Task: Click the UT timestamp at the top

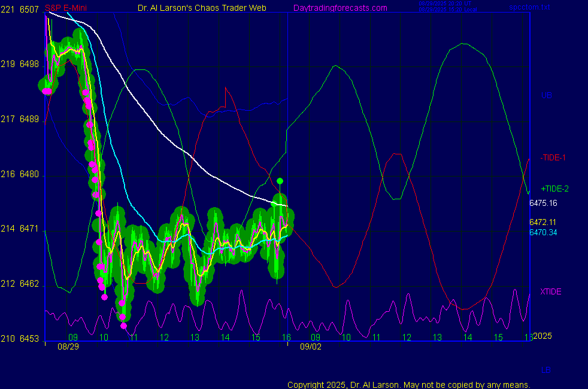Action: pos(445,4)
